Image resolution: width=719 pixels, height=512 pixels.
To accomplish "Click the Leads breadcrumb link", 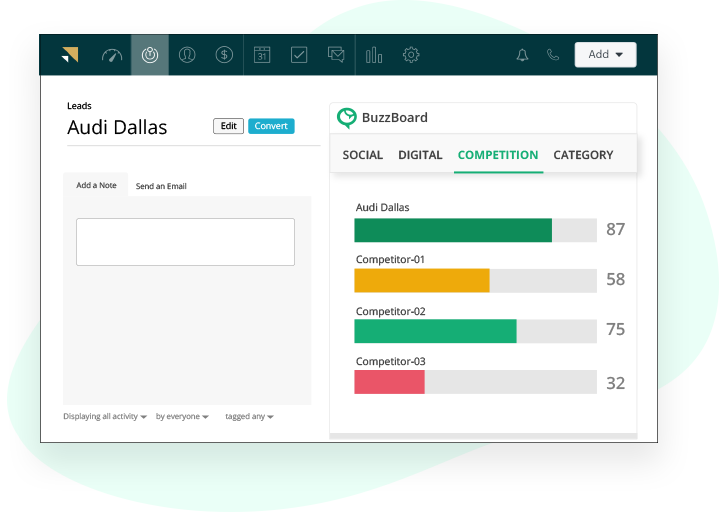I will (79, 106).
